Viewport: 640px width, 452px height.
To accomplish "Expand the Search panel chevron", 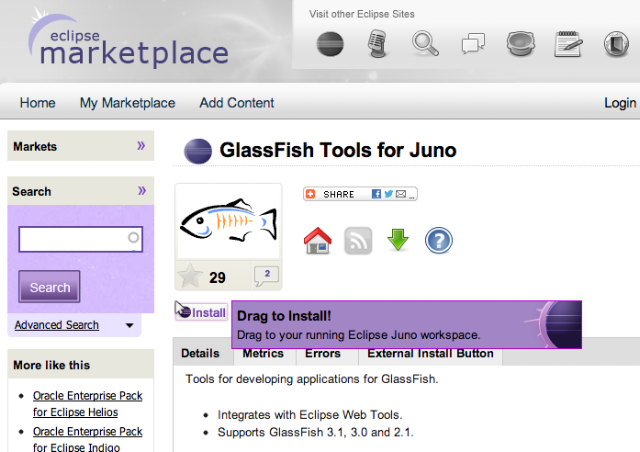I will point(142,190).
